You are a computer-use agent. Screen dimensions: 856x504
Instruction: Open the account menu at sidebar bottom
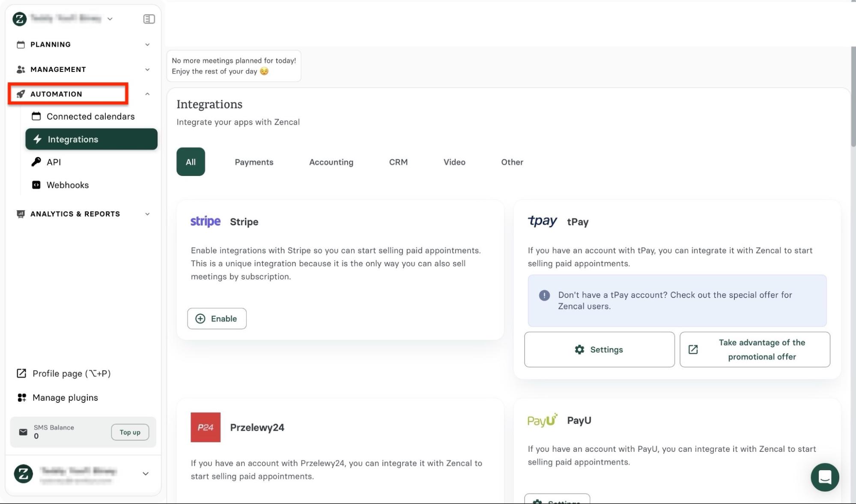[145, 474]
